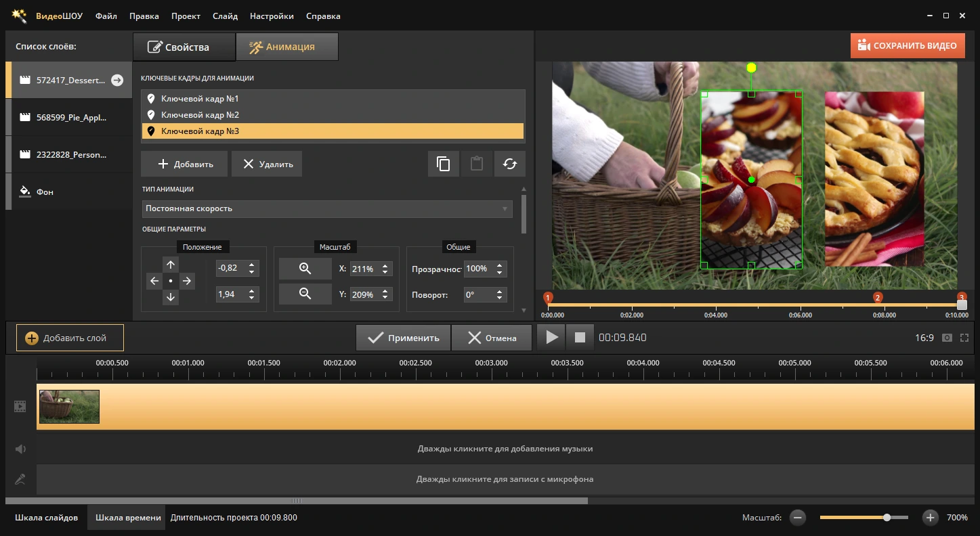Open the Слайд menu

click(225, 16)
